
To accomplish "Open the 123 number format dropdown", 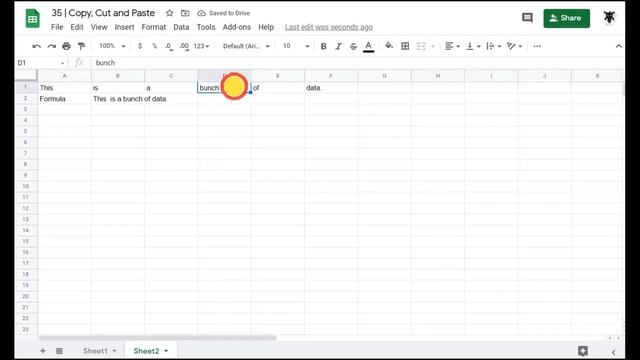I will pyautogui.click(x=201, y=46).
